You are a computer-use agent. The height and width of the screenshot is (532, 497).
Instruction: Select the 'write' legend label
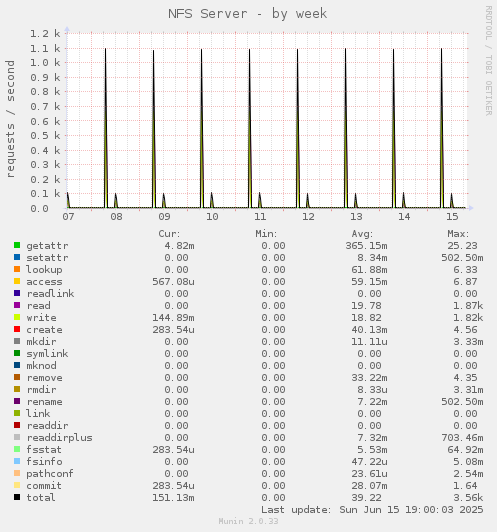pyautogui.click(x=41, y=318)
